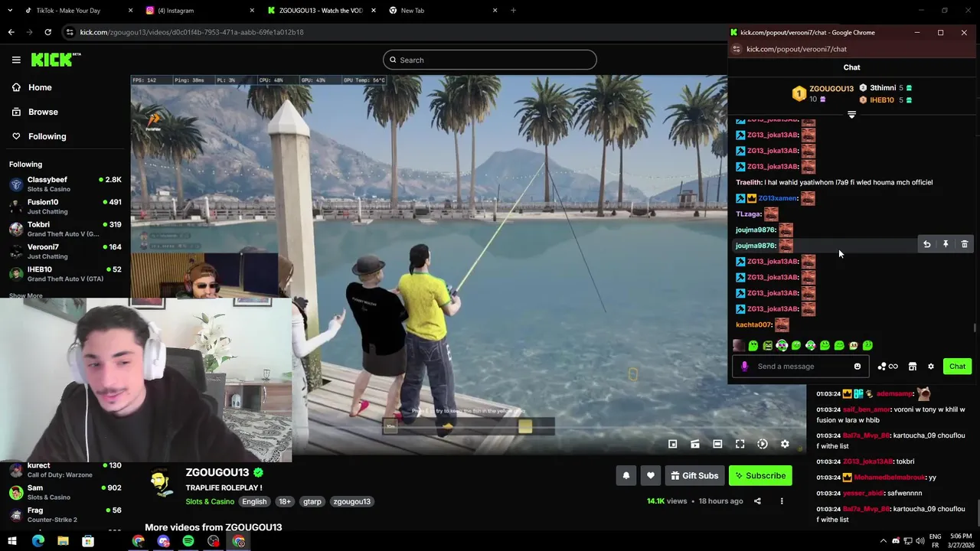Open the Slots & Casino category link

pos(210,502)
